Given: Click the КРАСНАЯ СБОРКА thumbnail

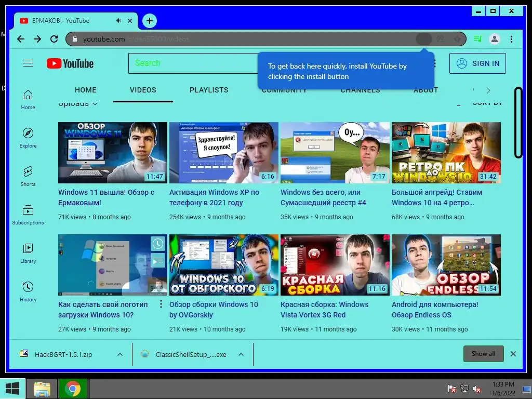Looking at the screenshot, I should 335,265.
